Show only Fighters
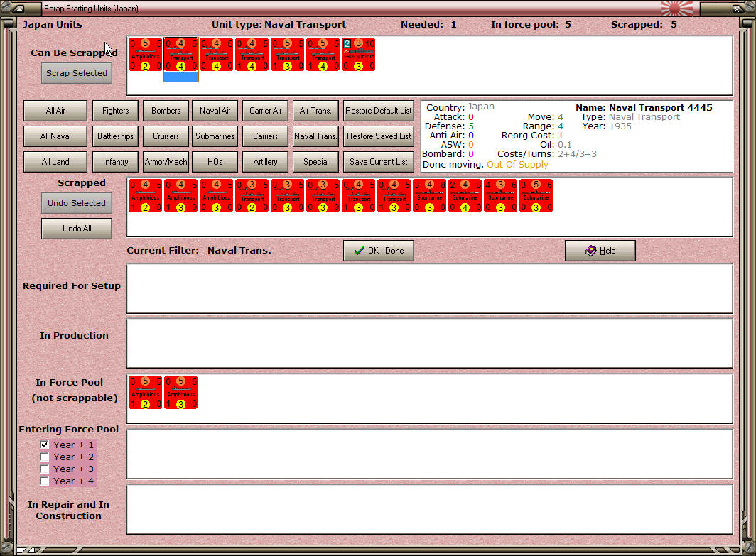The height and width of the screenshot is (556, 756). point(116,111)
